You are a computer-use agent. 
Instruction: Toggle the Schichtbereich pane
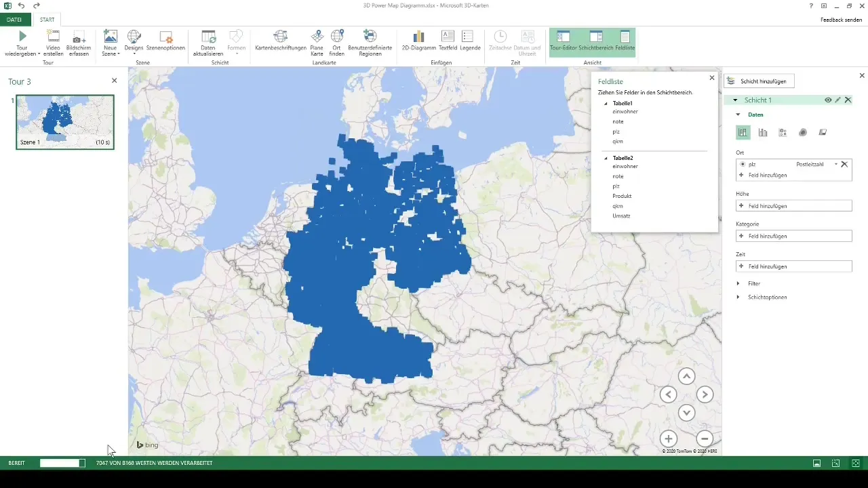point(596,43)
